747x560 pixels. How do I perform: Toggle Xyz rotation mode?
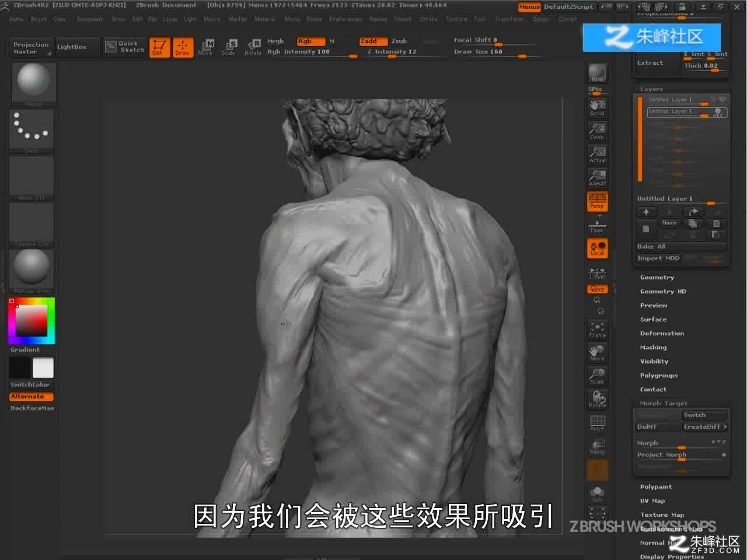coord(597,289)
